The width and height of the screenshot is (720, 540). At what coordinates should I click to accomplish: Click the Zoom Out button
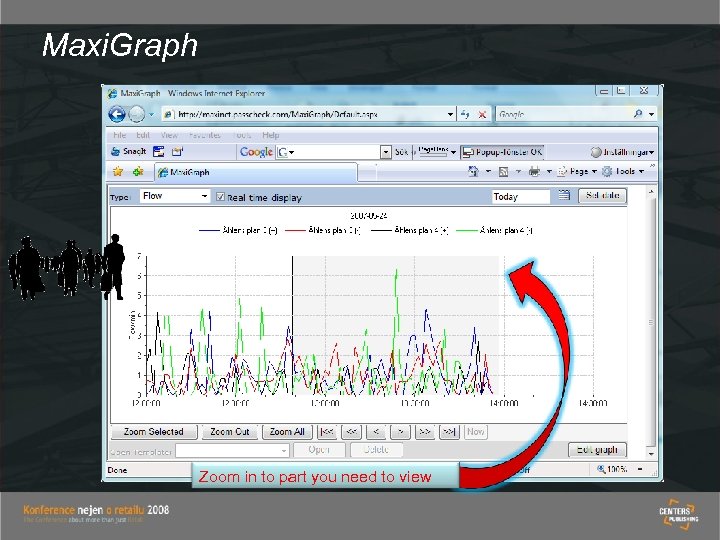pos(230,432)
